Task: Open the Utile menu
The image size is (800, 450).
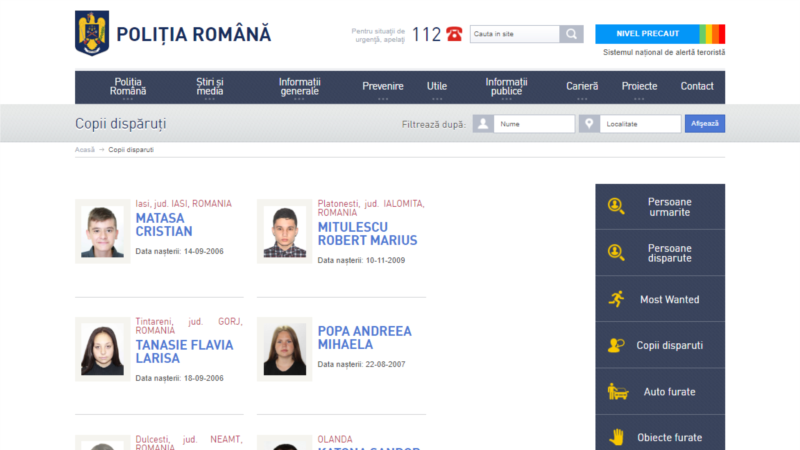Action: 437,87
